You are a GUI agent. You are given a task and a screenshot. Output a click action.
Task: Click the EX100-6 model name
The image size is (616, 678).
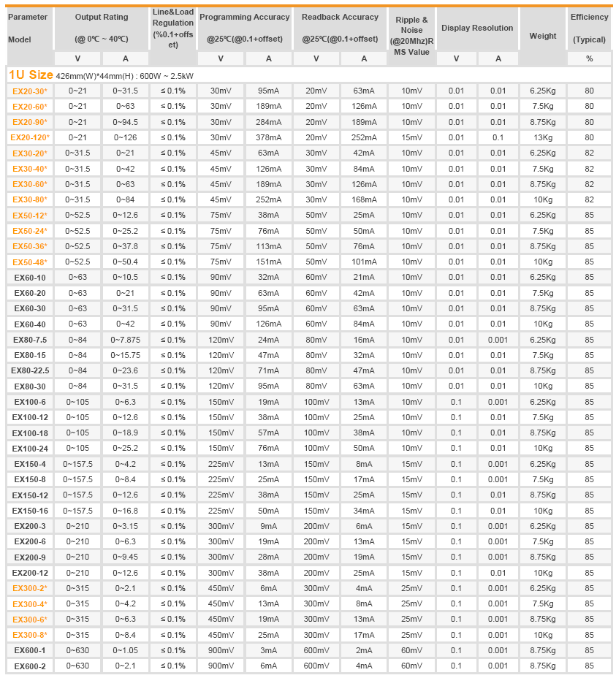tap(30, 402)
